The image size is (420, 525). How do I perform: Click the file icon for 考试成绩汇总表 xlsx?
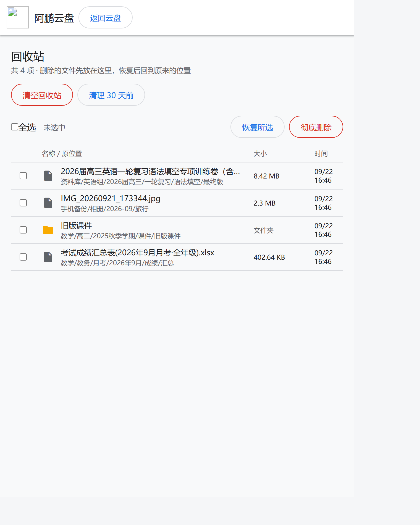point(48,257)
